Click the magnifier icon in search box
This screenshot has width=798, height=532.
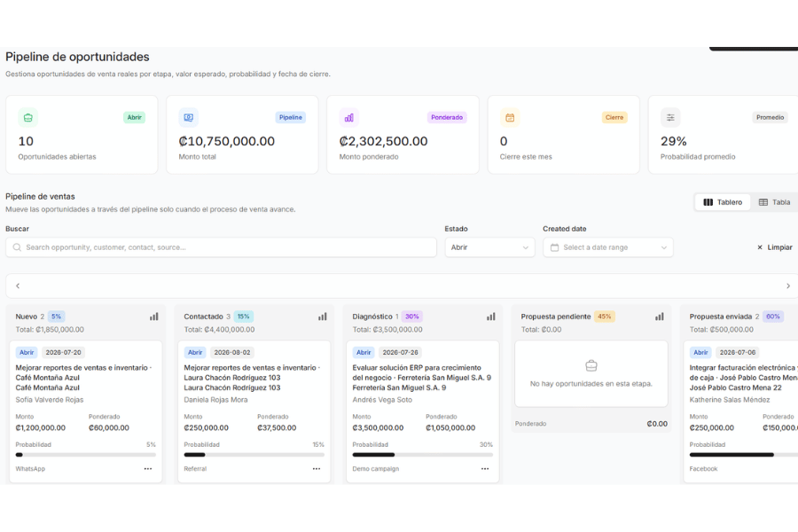tap(18, 247)
